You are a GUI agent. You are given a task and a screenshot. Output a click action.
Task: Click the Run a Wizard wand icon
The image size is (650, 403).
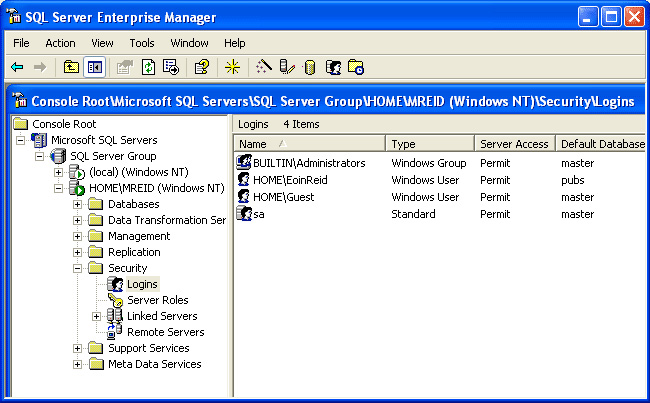click(264, 66)
